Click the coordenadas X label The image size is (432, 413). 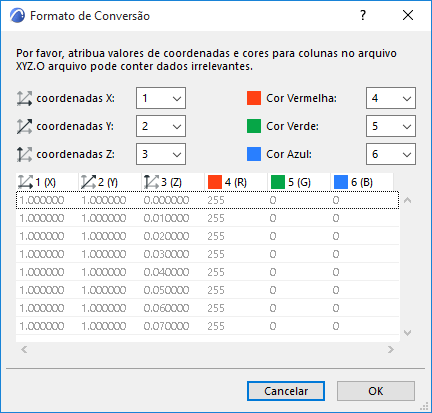[76, 98]
